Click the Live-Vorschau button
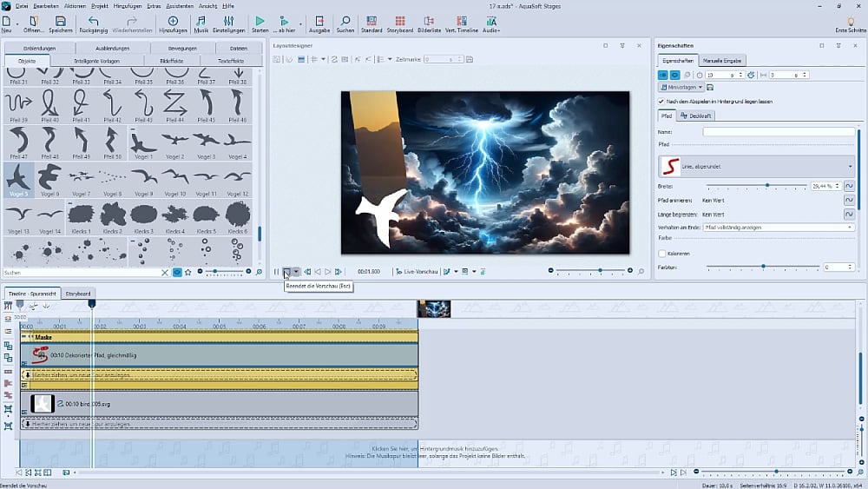The height and width of the screenshot is (489, 868). (417, 272)
